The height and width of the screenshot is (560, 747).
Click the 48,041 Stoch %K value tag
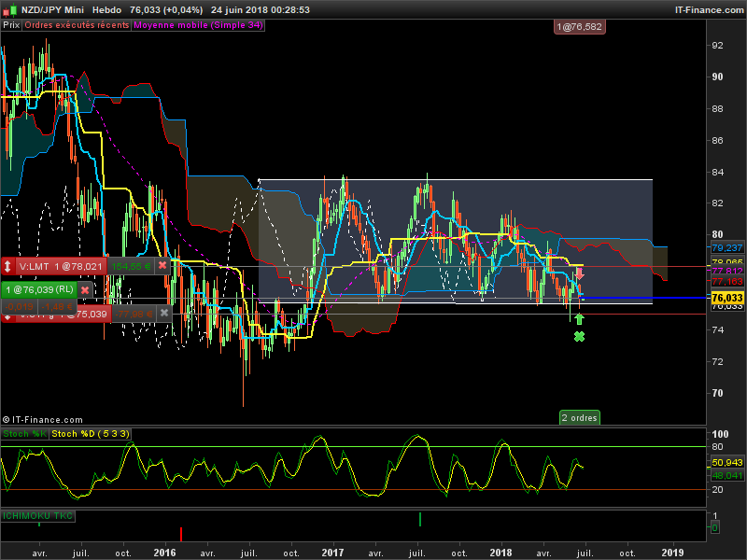click(727, 475)
